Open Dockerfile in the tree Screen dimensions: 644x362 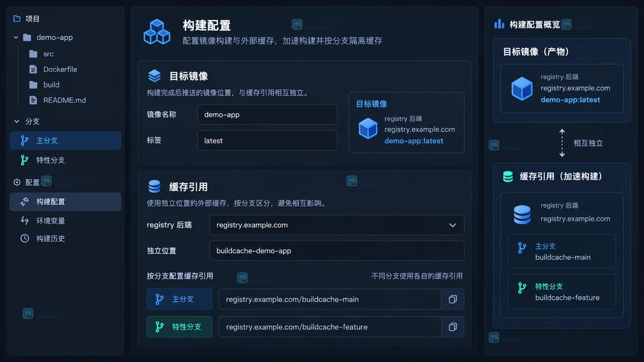point(60,69)
